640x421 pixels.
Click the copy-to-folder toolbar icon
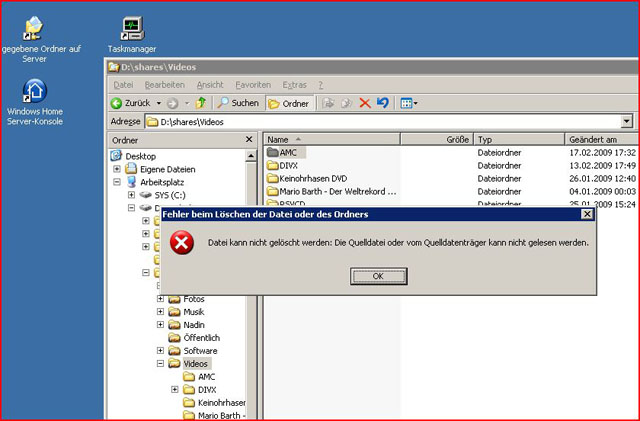coord(346,103)
